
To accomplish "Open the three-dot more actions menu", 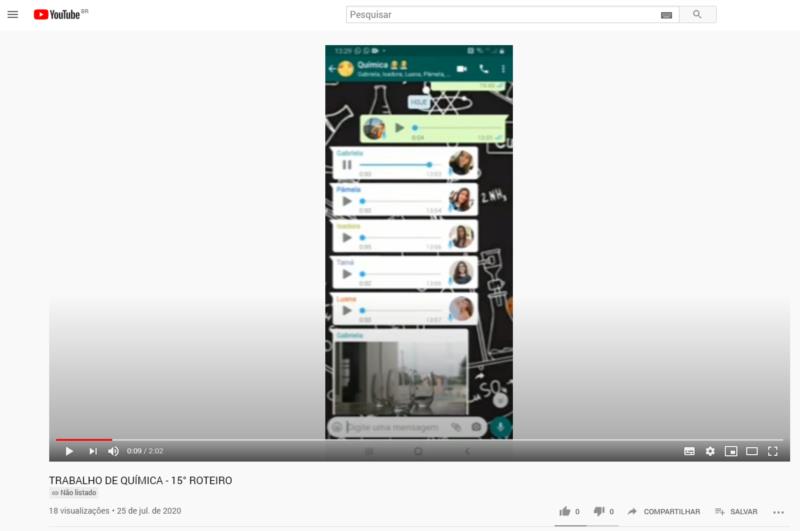I will click(x=779, y=512).
